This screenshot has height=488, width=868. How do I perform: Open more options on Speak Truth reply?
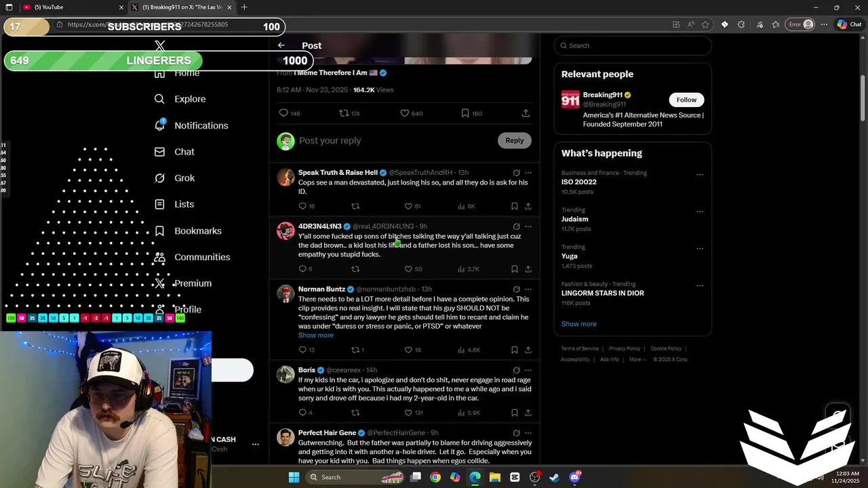528,173
